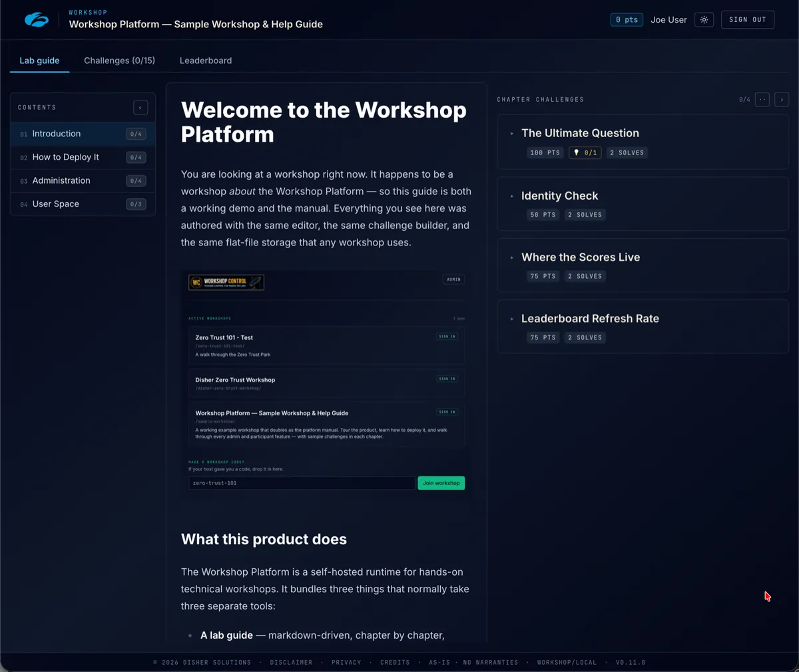Open the lightbulb hint badge 0/1
The width and height of the screenshot is (799, 672).
pyautogui.click(x=585, y=152)
